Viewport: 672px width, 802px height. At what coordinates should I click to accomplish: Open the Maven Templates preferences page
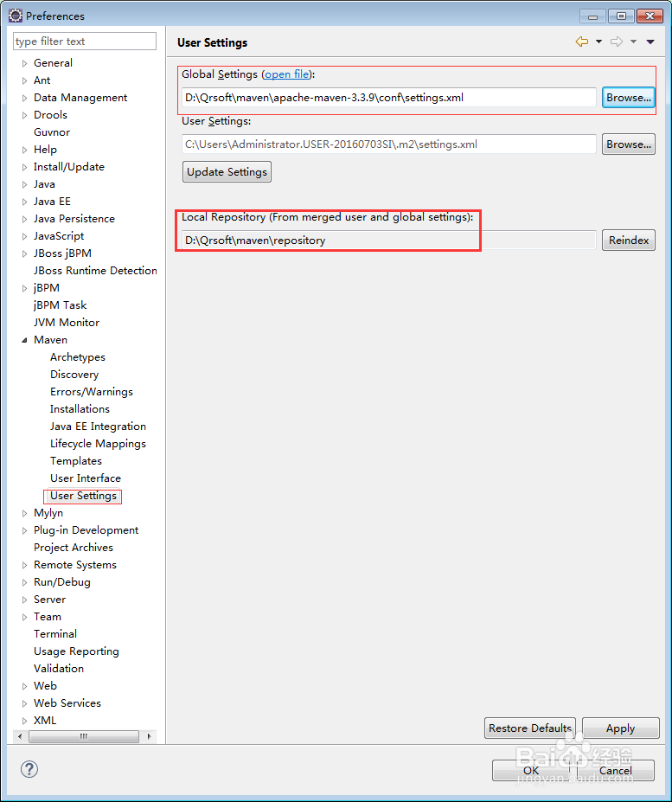click(x=76, y=461)
